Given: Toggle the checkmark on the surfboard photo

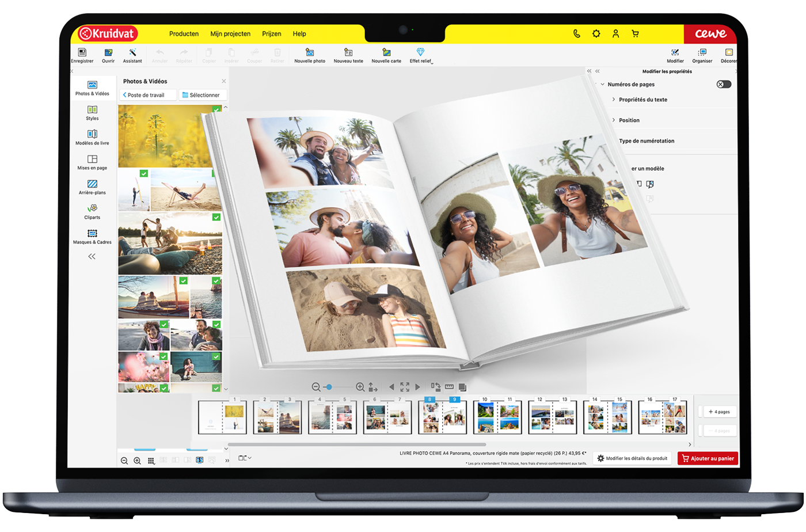Looking at the screenshot, I should click(x=144, y=173).
